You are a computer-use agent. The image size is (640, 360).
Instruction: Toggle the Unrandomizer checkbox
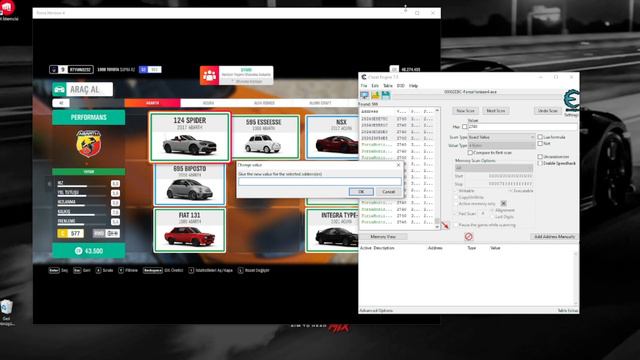point(540,157)
